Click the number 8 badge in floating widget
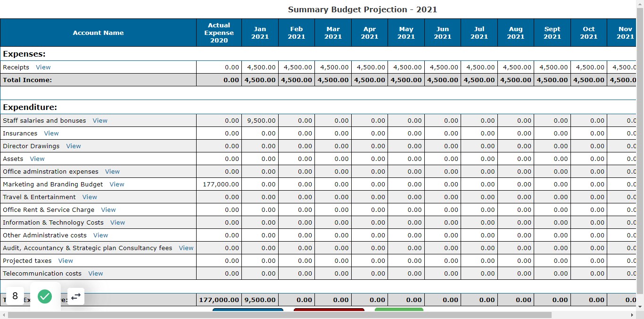Viewport: 644px width, 319px height. 15,296
